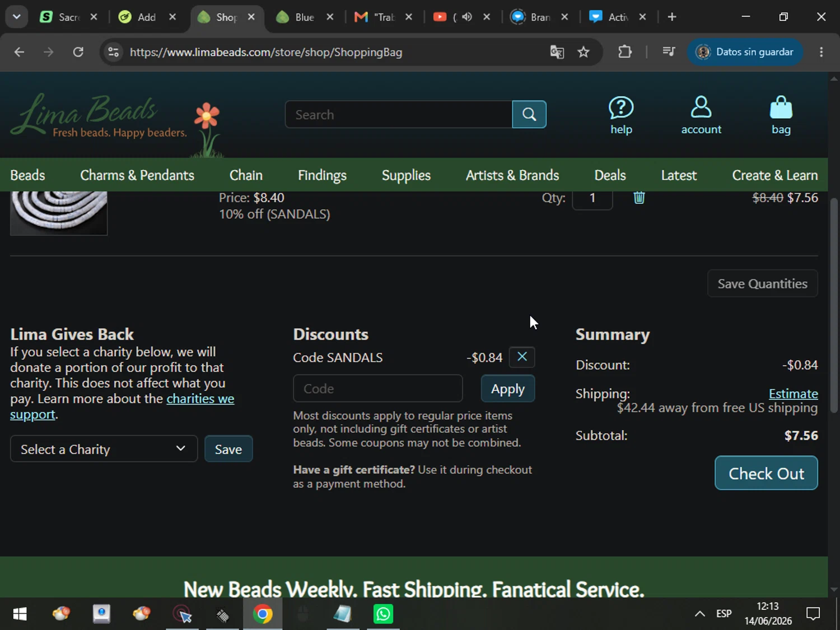The image size is (840, 630).
Task: Open the Select a Charity dropdown
Action: coord(104,449)
